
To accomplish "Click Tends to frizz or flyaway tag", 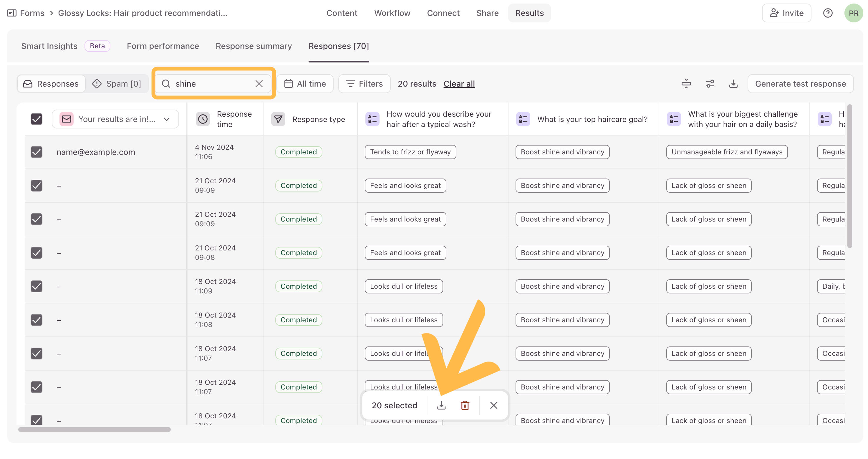I will 410,152.
